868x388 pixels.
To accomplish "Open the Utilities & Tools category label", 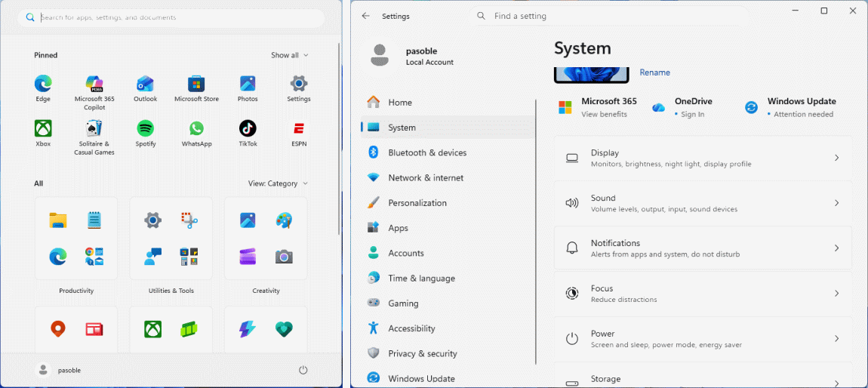I will tap(171, 291).
